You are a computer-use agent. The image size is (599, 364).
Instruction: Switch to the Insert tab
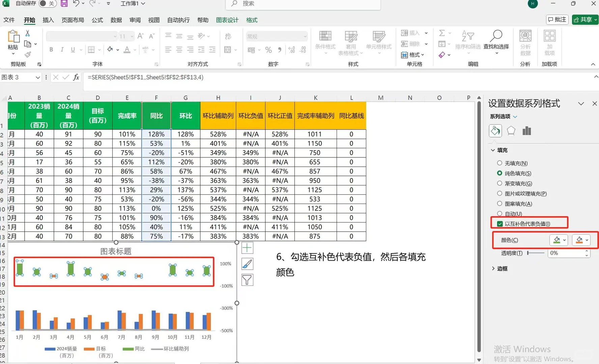[x=48, y=20]
